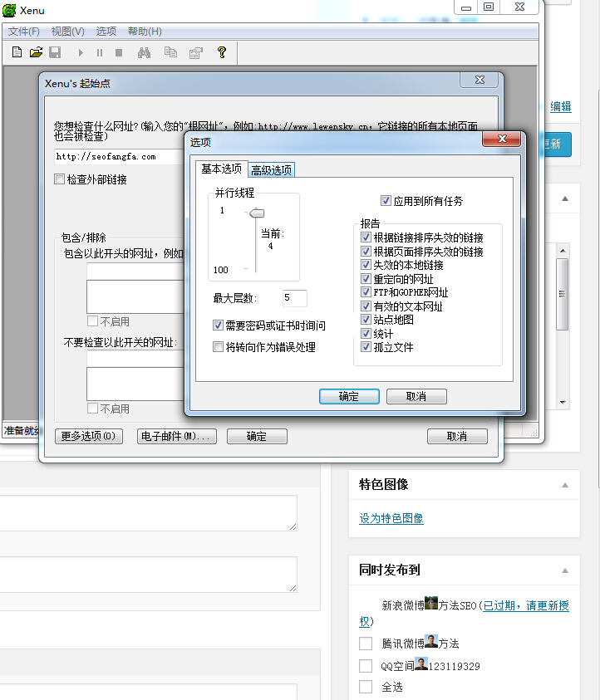Enable 检查外部链接 checkbox
Screen dimensions: 600x700
(60, 179)
